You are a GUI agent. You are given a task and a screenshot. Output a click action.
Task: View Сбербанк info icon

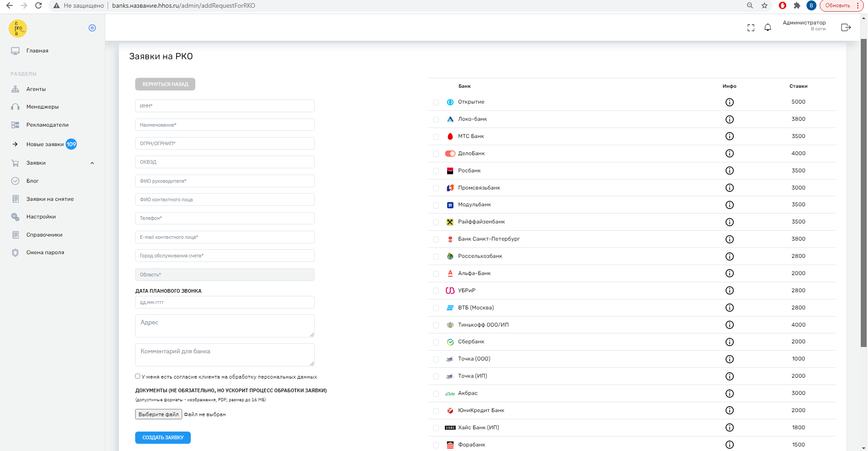click(x=729, y=342)
